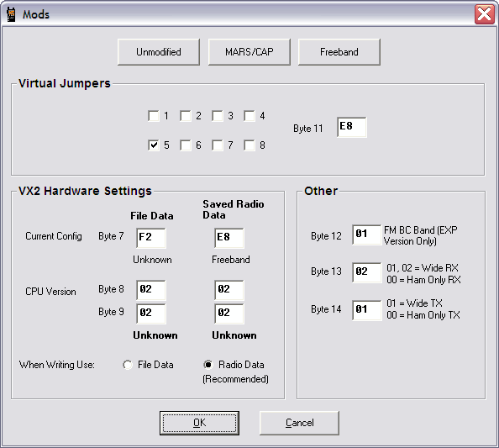The height and width of the screenshot is (448, 499).
Task: Click the radio icon in title bar
Action: (x=11, y=14)
